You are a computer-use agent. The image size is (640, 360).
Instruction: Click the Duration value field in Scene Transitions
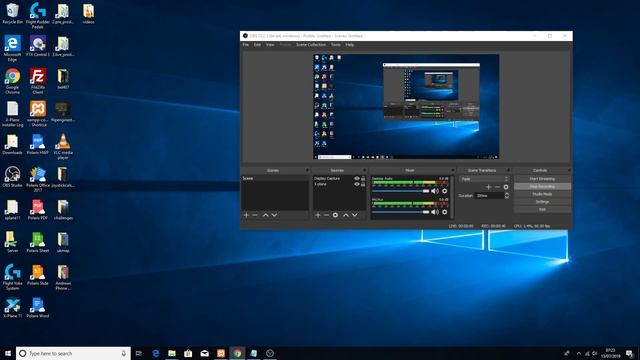pos(490,196)
